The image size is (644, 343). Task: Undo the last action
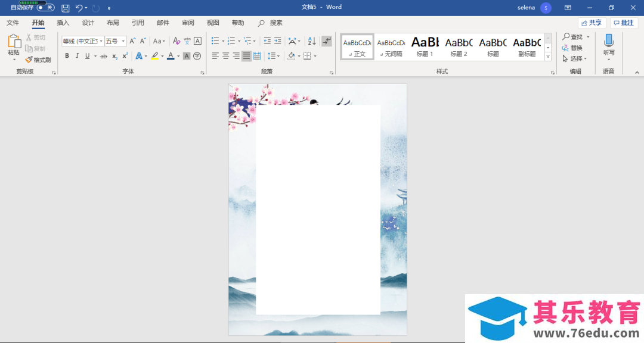coord(79,8)
